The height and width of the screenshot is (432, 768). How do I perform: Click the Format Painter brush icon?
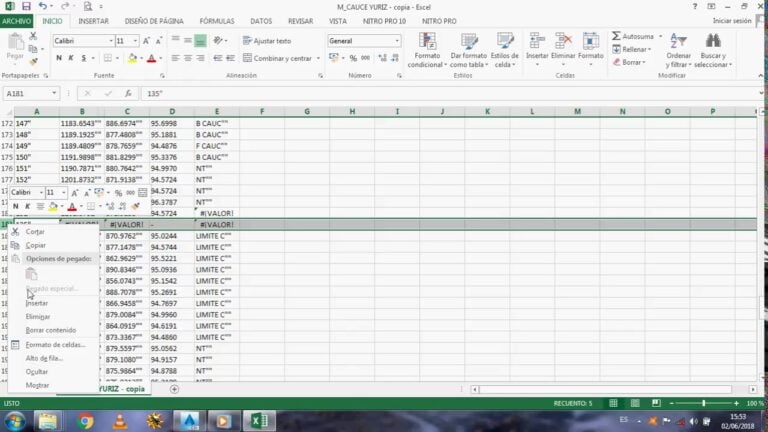tap(33, 62)
